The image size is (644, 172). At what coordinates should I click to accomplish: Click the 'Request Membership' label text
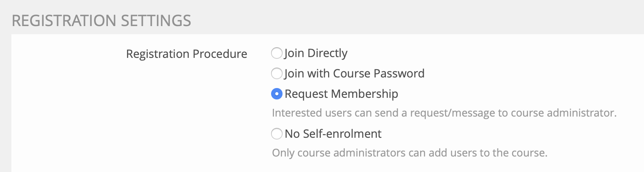341,94
